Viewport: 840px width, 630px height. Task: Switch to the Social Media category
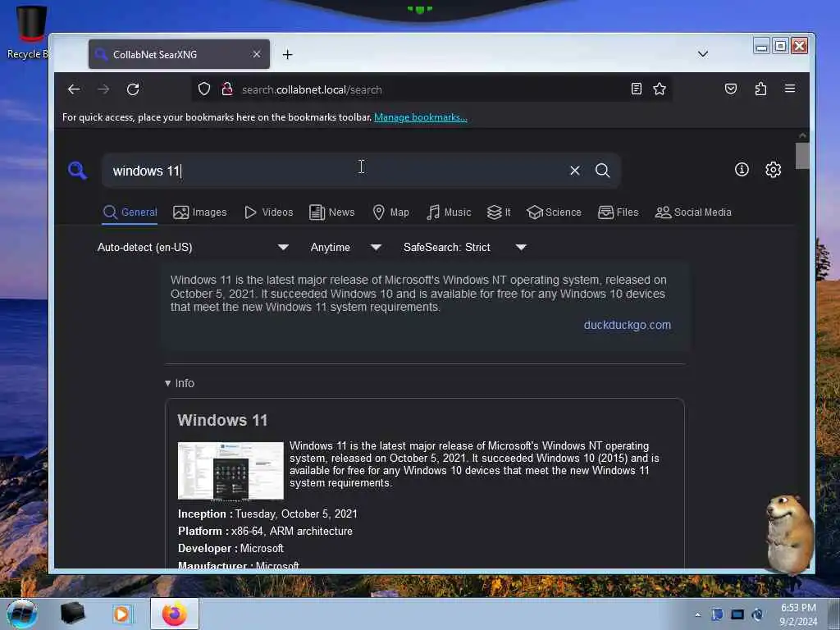[693, 212]
